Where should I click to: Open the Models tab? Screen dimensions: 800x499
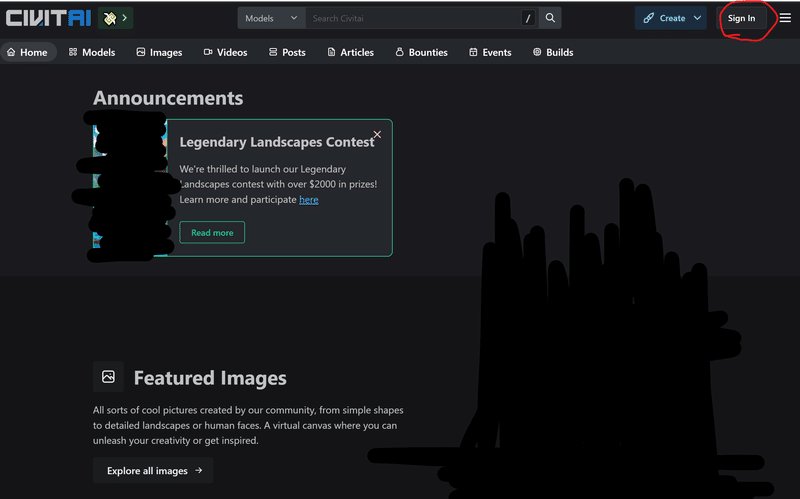point(92,52)
